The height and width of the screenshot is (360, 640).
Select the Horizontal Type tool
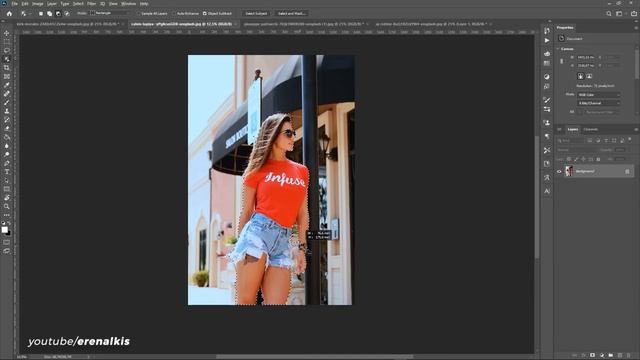pyautogui.click(x=7, y=172)
